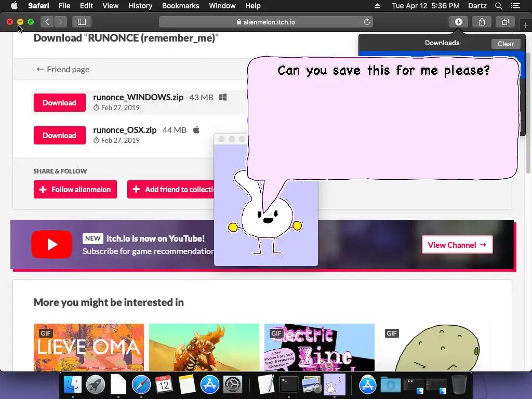Click the date and time in menu bar
The image size is (532, 399).
(x=425, y=6)
